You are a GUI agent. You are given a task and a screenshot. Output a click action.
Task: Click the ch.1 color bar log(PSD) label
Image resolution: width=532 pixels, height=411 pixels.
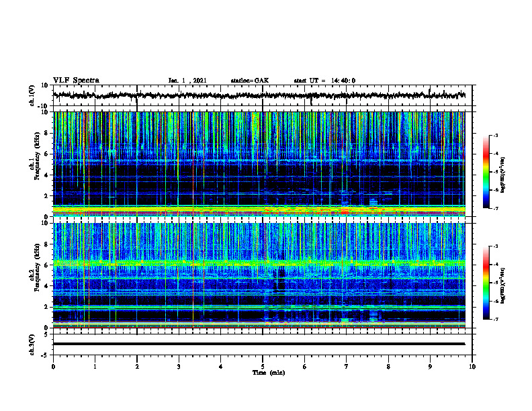(x=503, y=175)
